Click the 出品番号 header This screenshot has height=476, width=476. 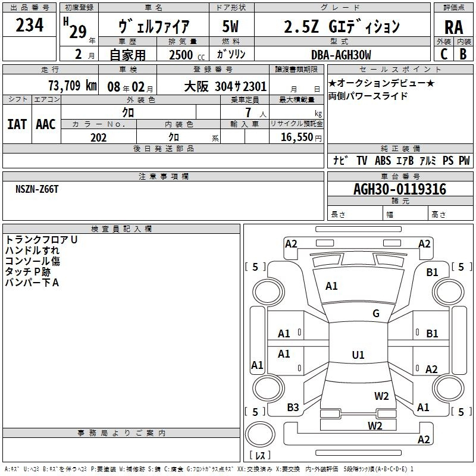tap(29, 8)
